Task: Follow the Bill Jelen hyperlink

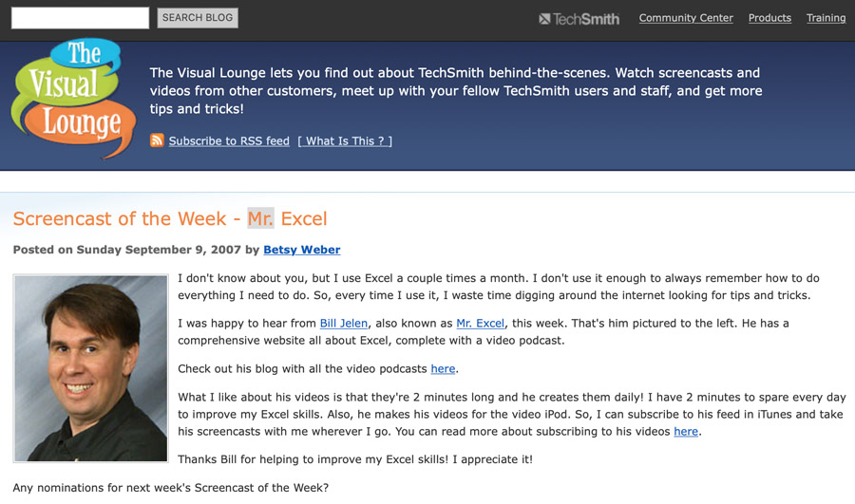Action: point(344,323)
